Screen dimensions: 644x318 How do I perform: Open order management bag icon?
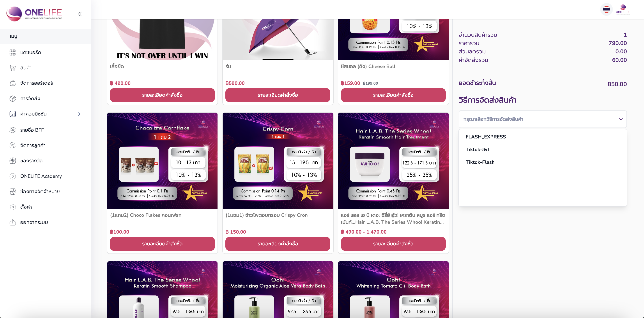12,83
